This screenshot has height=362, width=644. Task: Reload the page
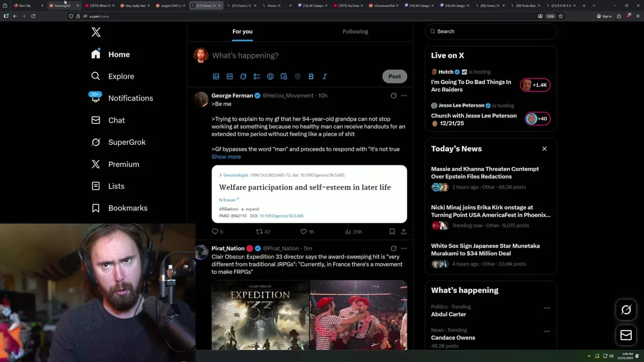[33, 16]
